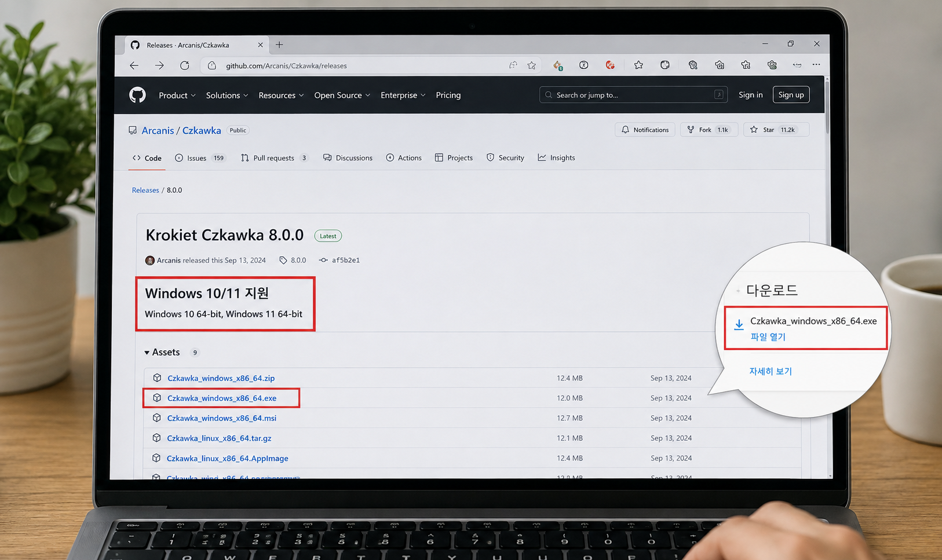Download Czkawka_windows_x86_64.exe from Assets list
Screen dimensions: 942x560
click(222, 398)
